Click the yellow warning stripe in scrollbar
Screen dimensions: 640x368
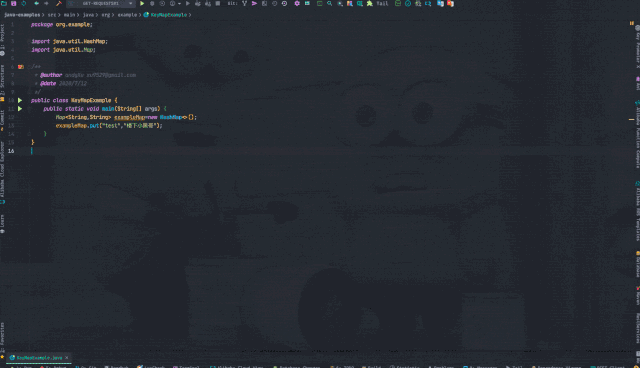631,120
